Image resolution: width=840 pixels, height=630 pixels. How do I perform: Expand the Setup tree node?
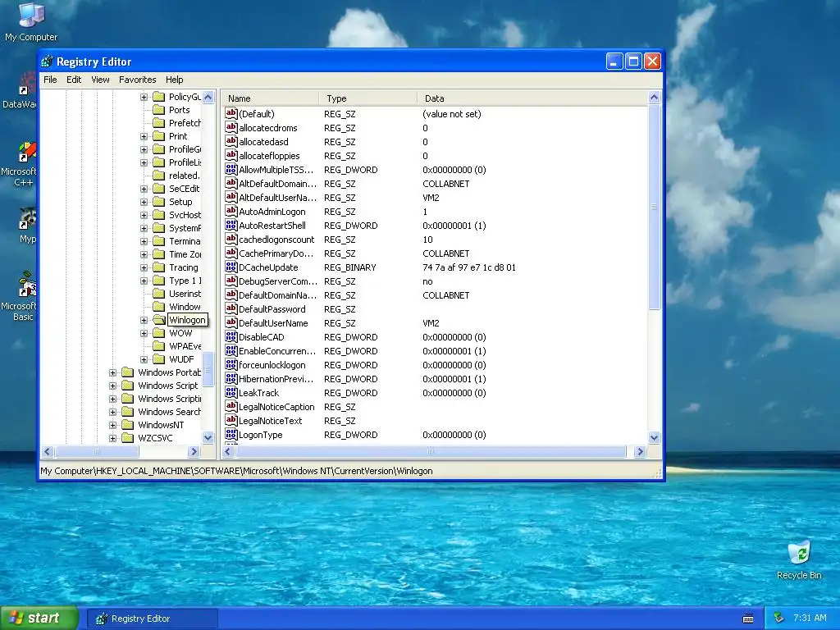pyautogui.click(x=144, y=202)
